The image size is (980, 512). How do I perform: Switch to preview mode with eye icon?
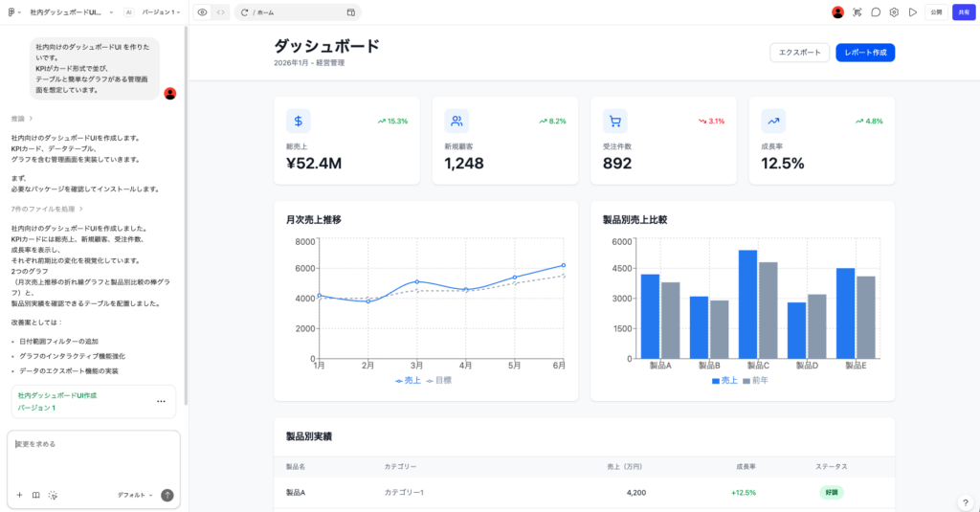[202, 12]
